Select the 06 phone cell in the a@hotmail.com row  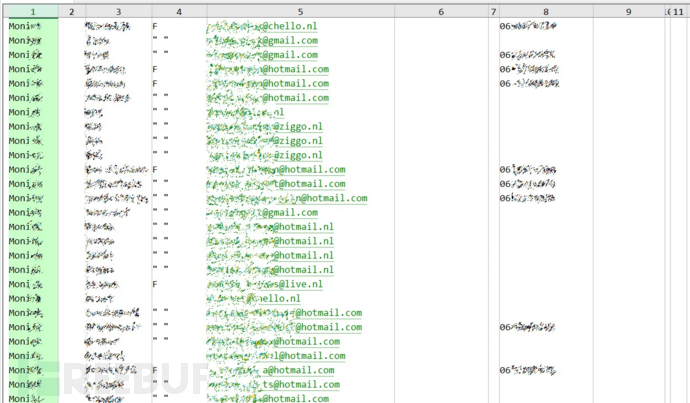click(528, 370)
